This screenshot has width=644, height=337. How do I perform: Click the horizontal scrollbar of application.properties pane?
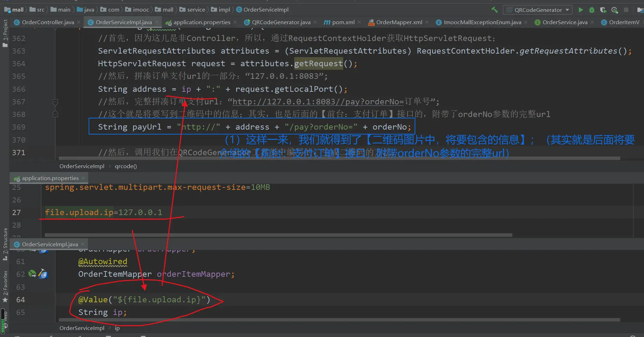278,235
